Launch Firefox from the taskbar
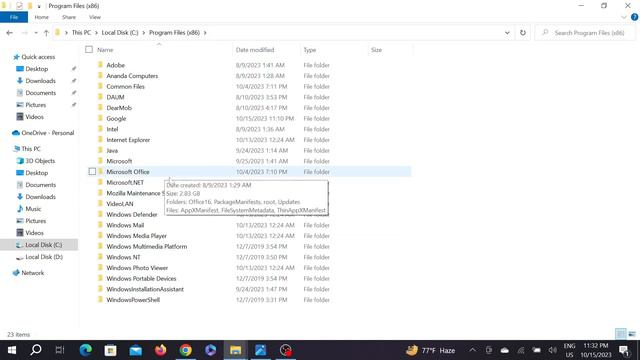Viewport: 640px width, 360px height. click(160, 350)
